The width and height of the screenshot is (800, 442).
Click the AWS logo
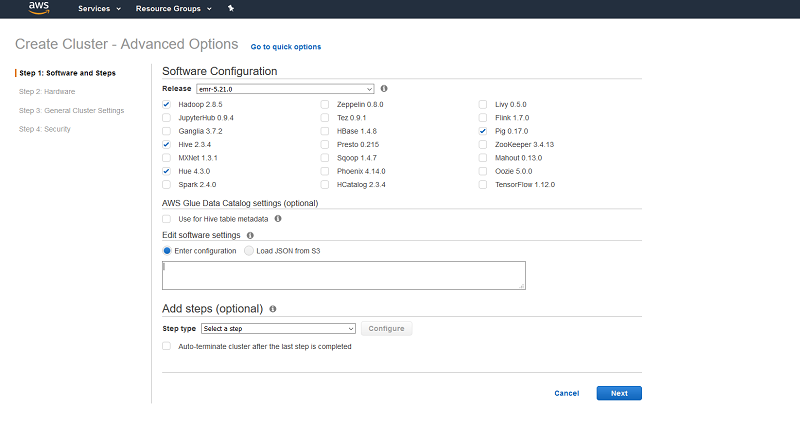(39, 8)
